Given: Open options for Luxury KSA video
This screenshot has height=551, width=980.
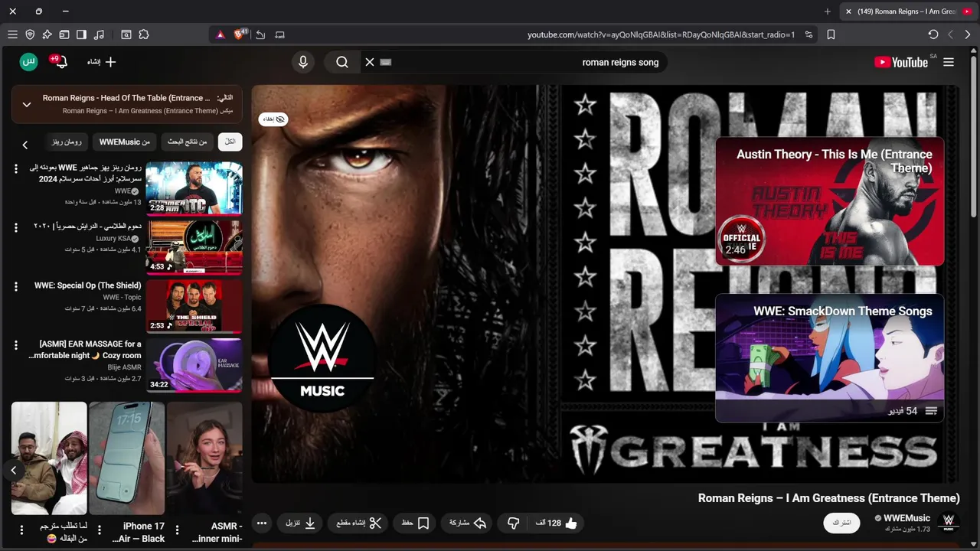Looking at the screenshot, I should pyautogui.click(x=16, y=227).
